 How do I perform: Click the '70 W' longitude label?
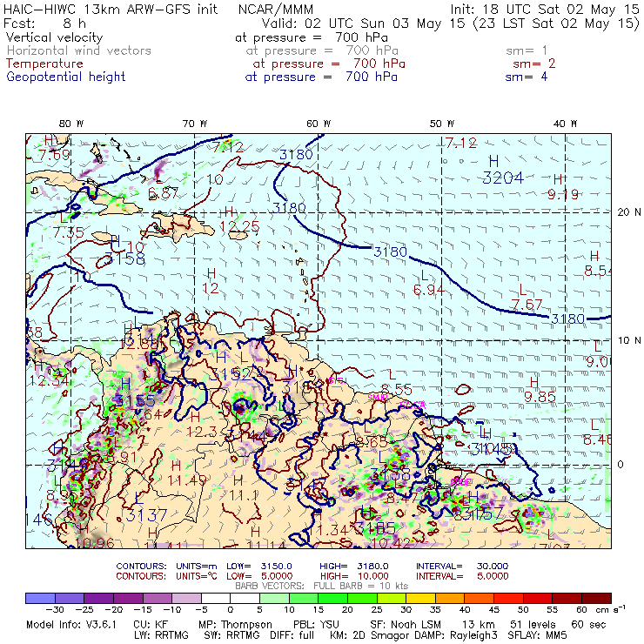[195, 124]
